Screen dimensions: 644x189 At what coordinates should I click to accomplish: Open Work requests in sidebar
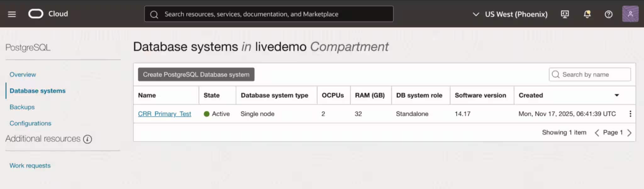(30, 165)
